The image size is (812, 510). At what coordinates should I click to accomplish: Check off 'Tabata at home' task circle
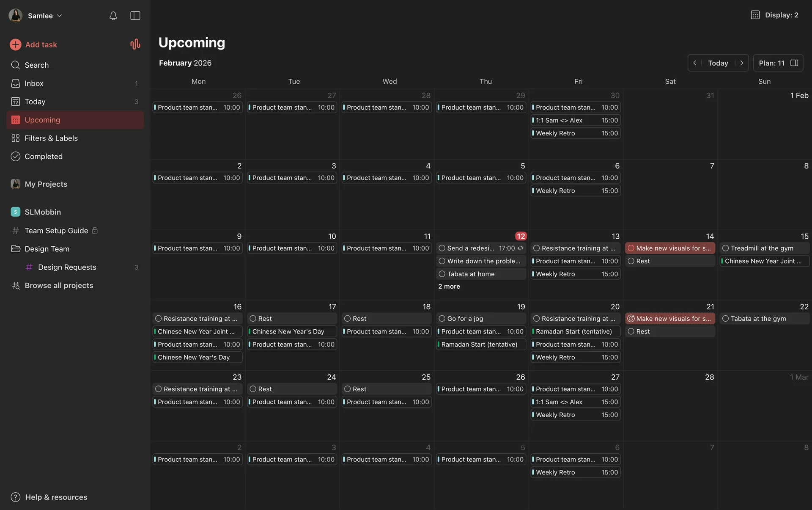click(x=442, y=274)
